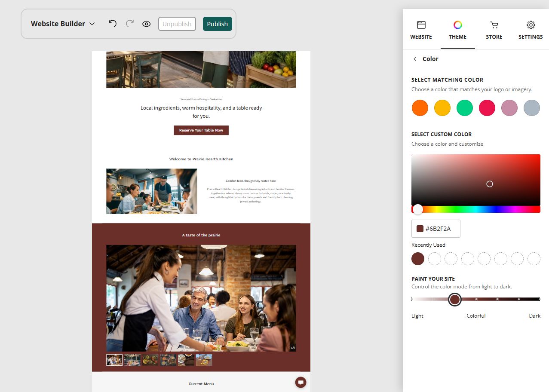549x392 pixels.
Task: Choose the orange matching color
Action: (420, 108)
